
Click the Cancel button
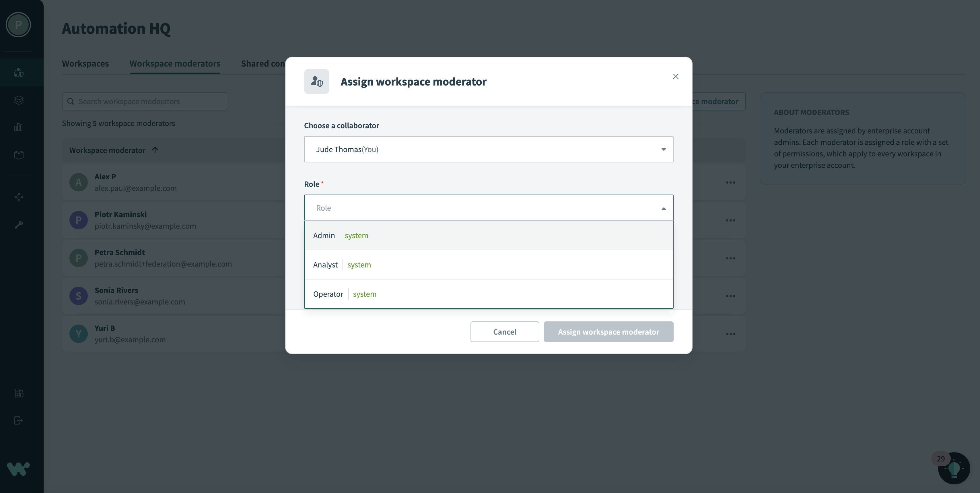pyautogui.click(x=504, y=331)
